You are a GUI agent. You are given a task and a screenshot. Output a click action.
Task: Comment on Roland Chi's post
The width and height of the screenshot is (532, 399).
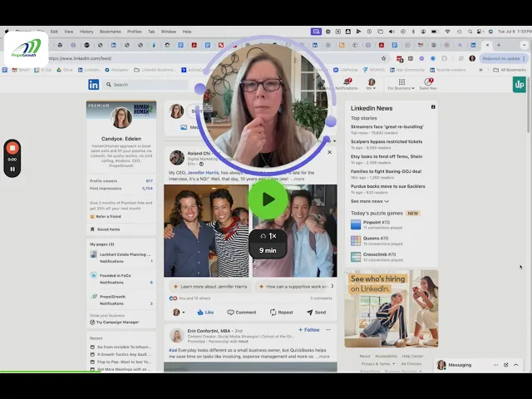tap(242, 313)
